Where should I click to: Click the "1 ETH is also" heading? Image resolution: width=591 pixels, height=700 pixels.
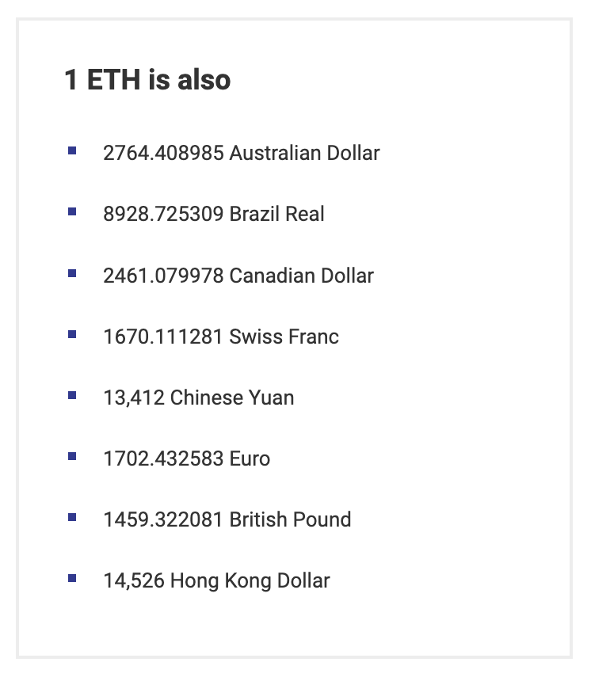pyautogui.click(x=147, y=80)
